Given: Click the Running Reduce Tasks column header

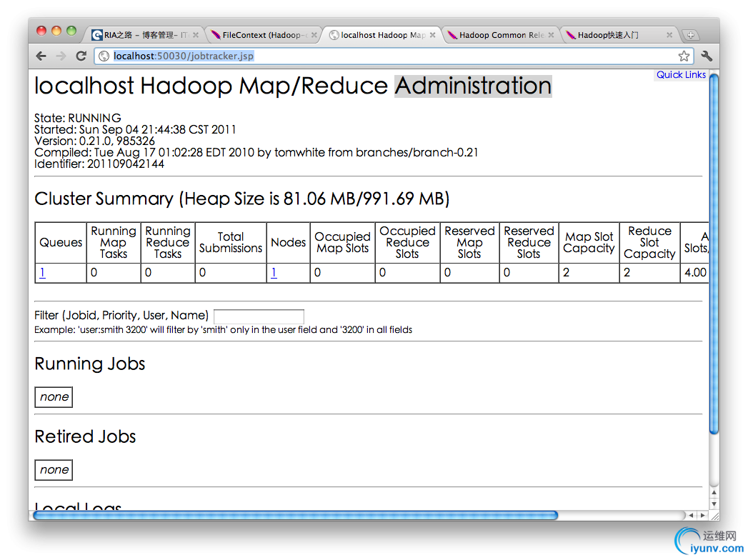Looking at the screenshot, I should point(168,242).
